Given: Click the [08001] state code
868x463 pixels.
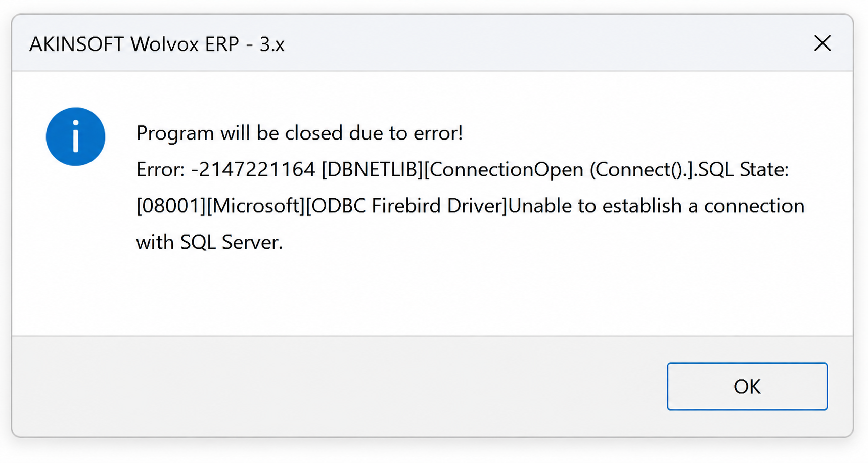Looking at the screenshot, I should click(x=171, y=206).
